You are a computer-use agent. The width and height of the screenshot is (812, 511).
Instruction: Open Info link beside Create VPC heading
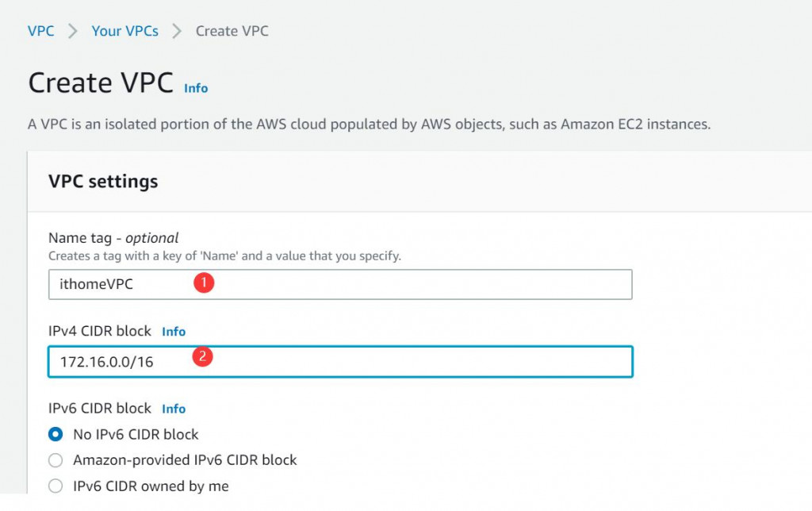(x=196, y=88)
